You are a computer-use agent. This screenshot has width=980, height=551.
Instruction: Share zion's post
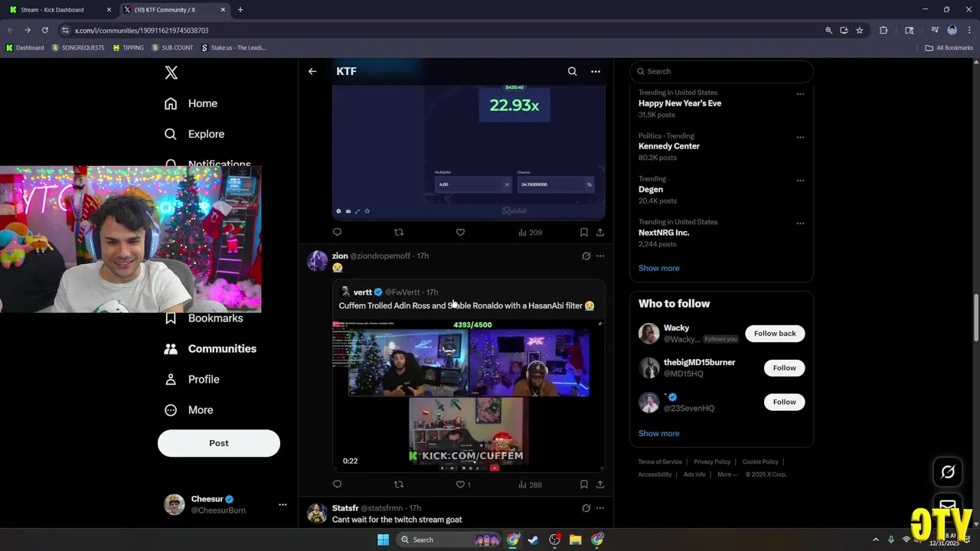[x=600, y=484]
